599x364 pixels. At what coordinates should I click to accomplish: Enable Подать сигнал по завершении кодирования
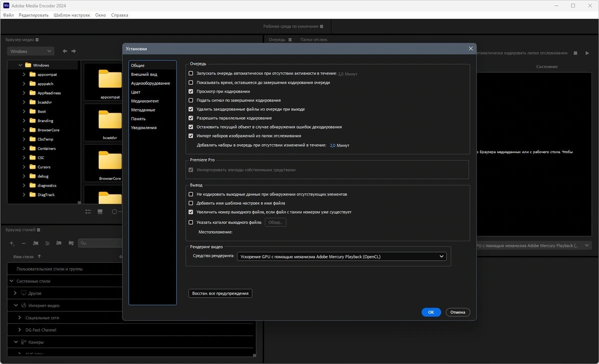point(191,100)
